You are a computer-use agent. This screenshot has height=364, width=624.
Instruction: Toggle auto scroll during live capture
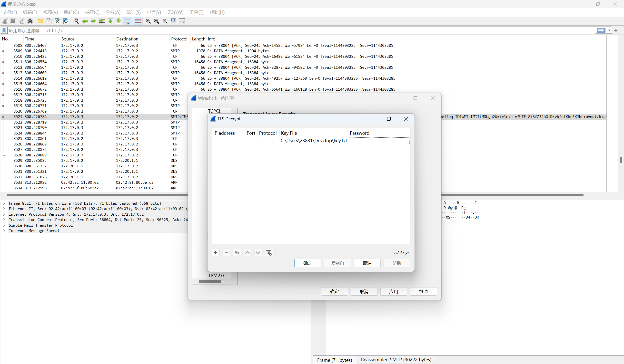point(127,21)
